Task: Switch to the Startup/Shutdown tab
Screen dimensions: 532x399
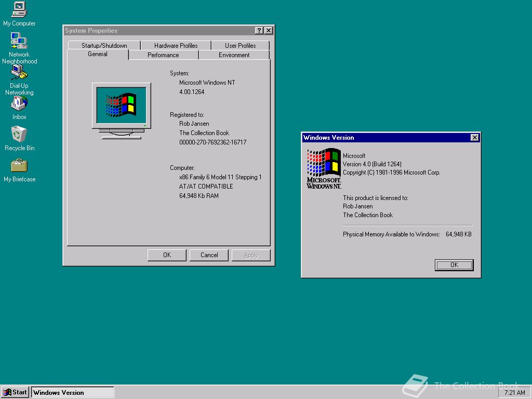Action: [104, 46]
